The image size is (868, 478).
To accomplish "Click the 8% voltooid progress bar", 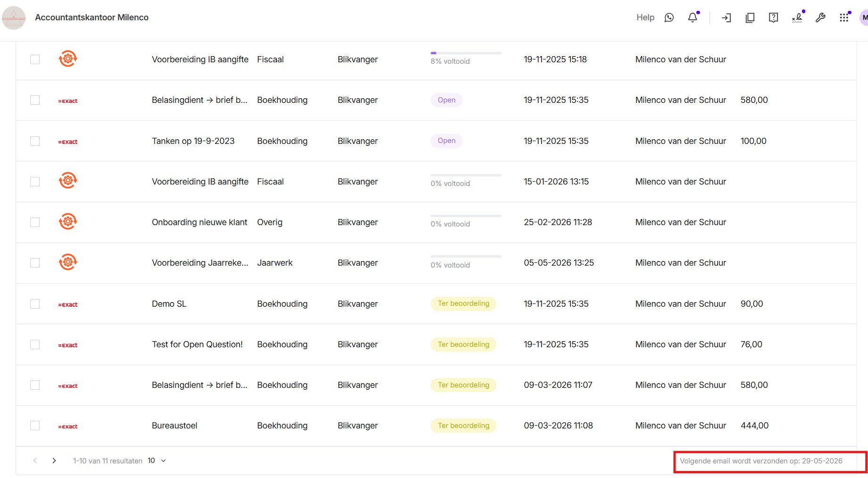I will [x=466, y=53].
